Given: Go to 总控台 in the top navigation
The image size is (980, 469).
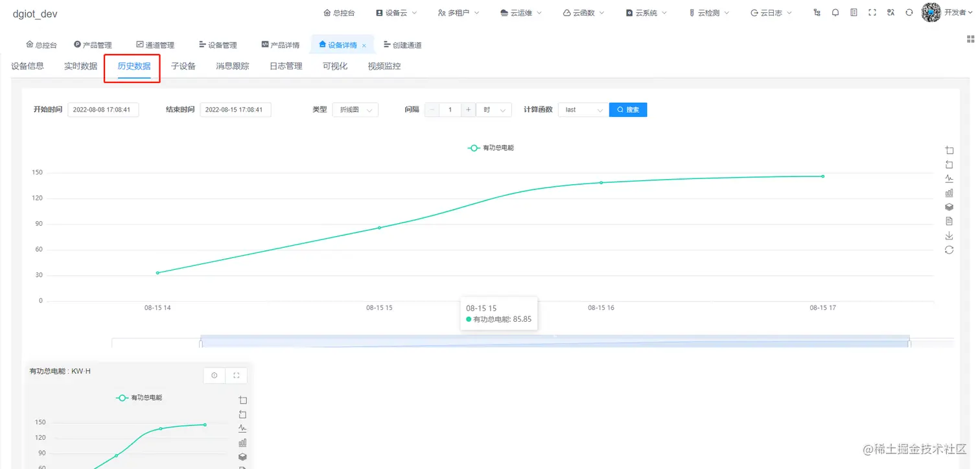Looking at the screenshot, I should click(339, 12).
